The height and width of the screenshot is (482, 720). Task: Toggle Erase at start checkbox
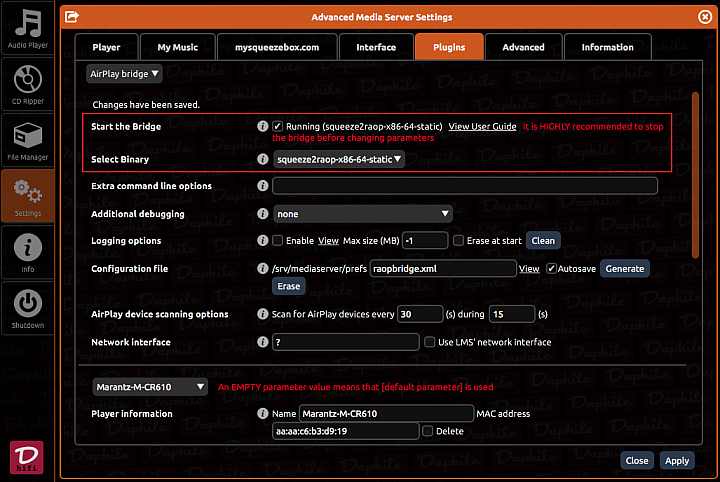pos(458,241)
